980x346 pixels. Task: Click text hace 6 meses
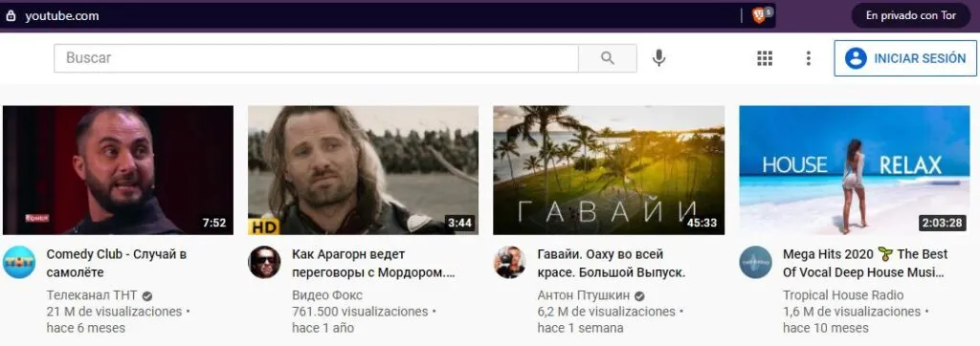pos(85,328)
